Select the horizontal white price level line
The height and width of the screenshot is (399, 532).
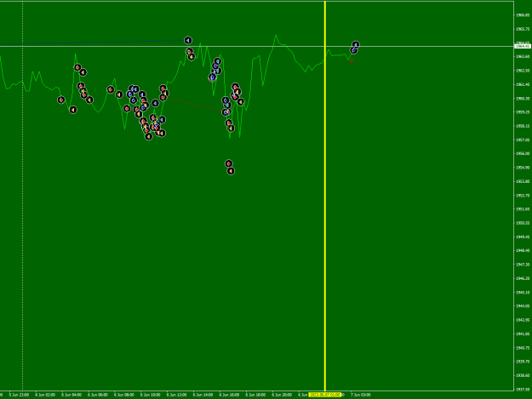257,46
